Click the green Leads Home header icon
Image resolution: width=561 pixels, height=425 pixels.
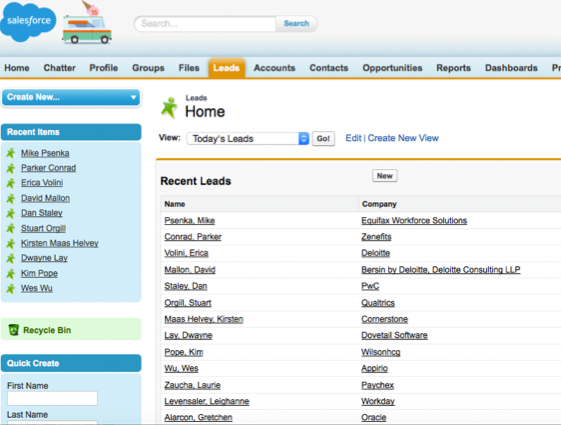click(x=169, y=107)
